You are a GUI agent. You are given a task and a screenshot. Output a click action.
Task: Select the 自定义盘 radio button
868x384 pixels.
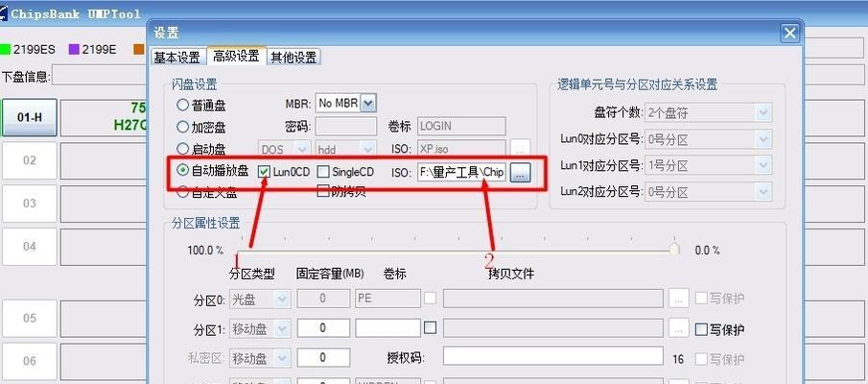click(x=182, y=192)
